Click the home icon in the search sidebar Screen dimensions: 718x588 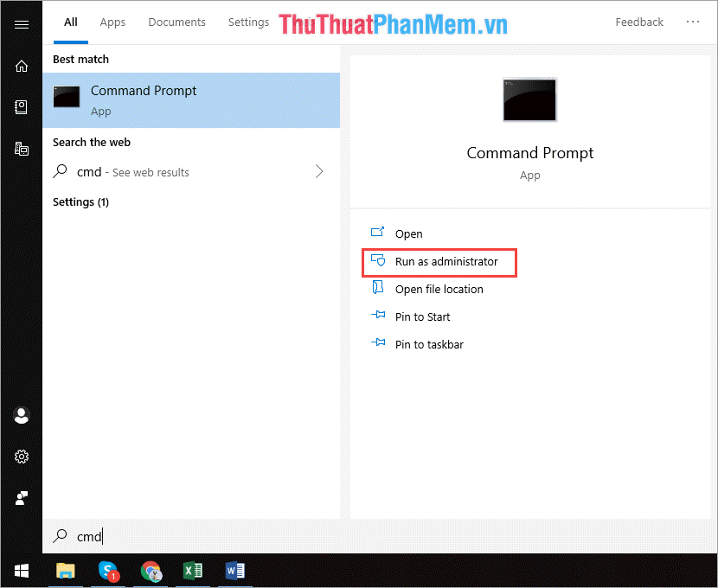(x=21, y=65)
